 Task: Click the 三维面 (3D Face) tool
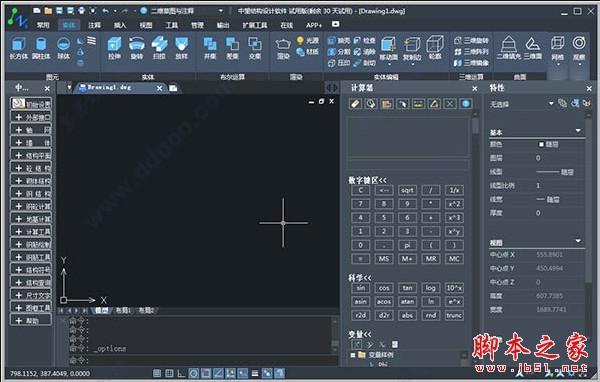pyautogui.click(x=533, y=48)
